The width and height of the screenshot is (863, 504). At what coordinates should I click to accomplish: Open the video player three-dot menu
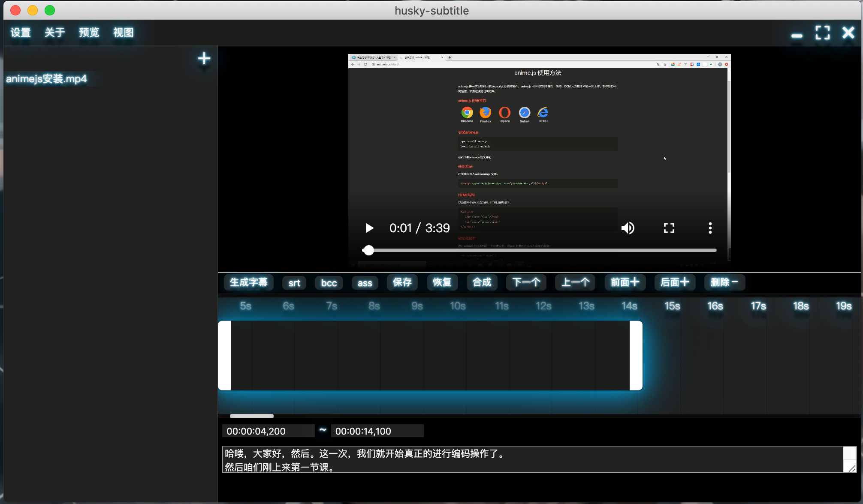pos(710,228)
